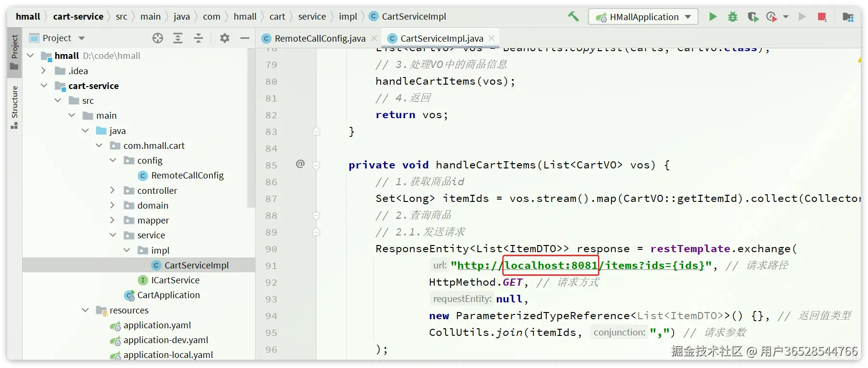Click line number 90 in gutter

coord(271,249)
